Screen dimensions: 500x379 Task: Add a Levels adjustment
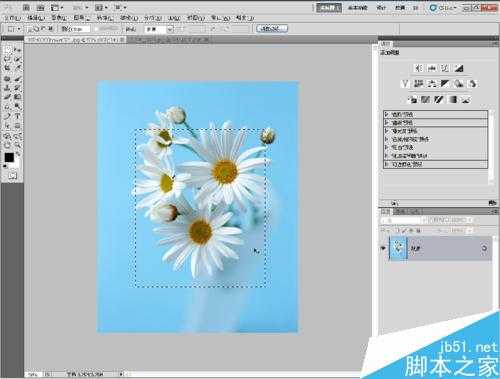[x=432, y=68]
